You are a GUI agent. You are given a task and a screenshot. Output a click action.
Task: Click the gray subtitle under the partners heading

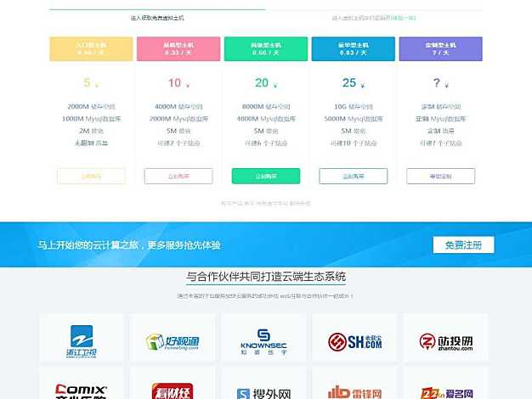coord(265,296)
